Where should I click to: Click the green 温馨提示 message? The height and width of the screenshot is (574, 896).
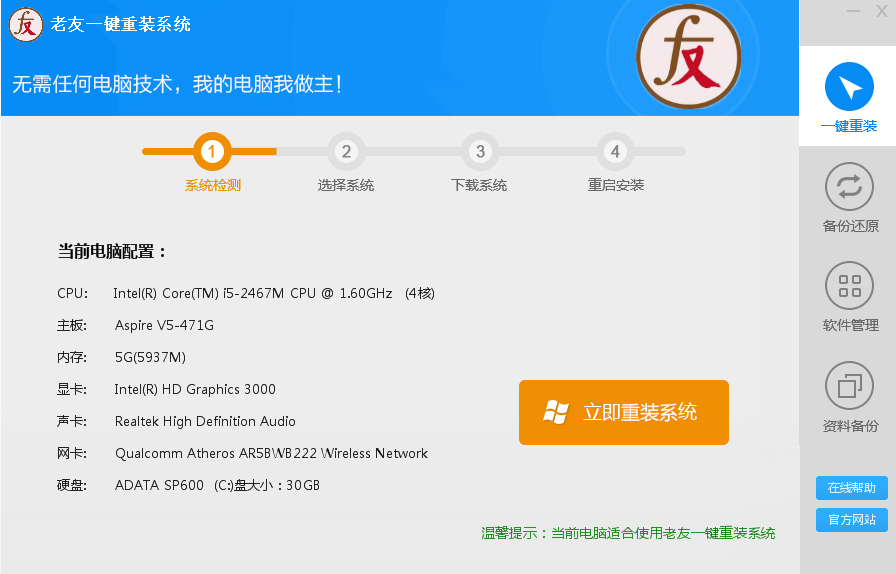(628, 533)
